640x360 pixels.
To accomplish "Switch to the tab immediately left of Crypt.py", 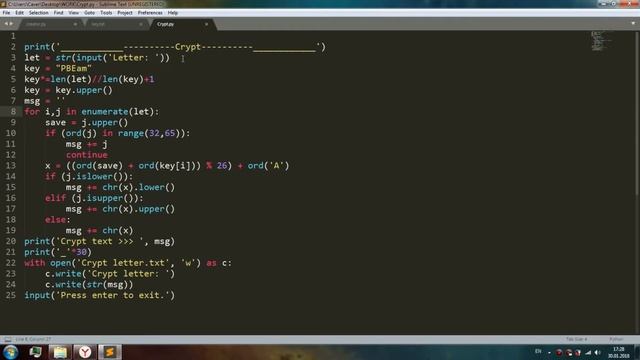I will pyautogui.click(x=115, y=24).
